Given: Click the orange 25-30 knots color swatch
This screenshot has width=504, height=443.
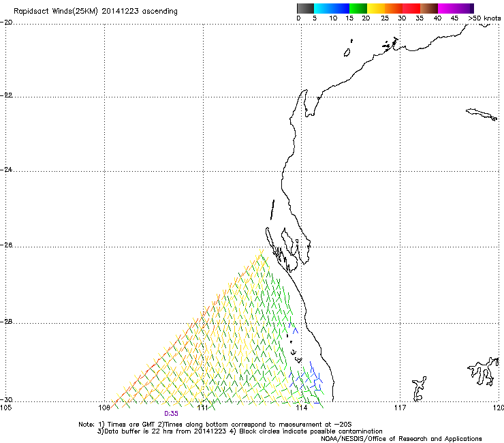Looking at the screenshot, I should (x=394, y=8).
